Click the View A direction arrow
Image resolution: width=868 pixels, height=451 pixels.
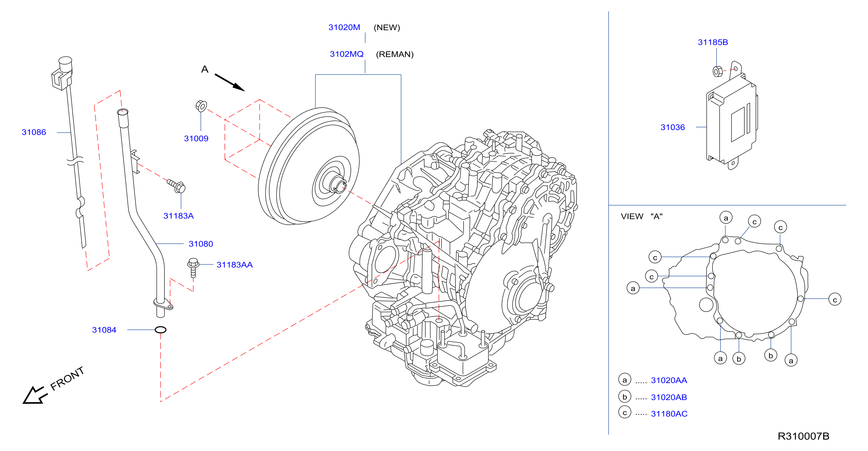point(229,83)
